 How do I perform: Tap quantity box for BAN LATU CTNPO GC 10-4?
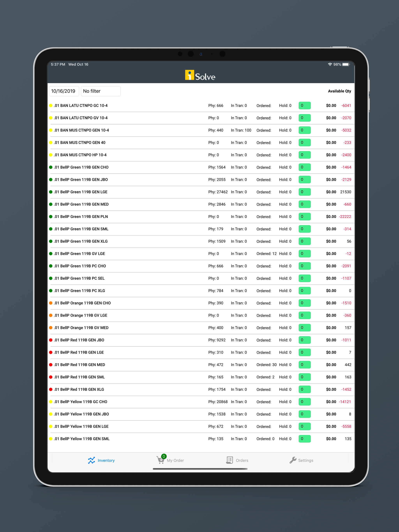pyautogui.click(x=305, y=106)
